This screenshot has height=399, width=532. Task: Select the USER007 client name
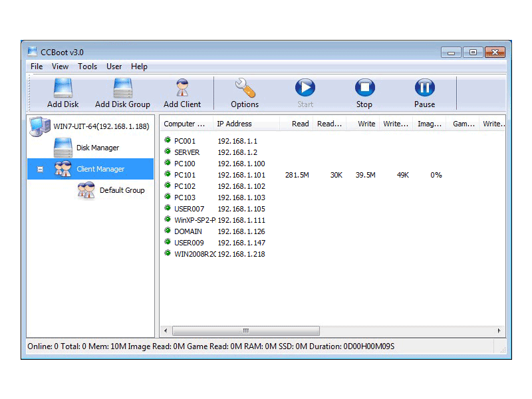[x=190, y=209]
